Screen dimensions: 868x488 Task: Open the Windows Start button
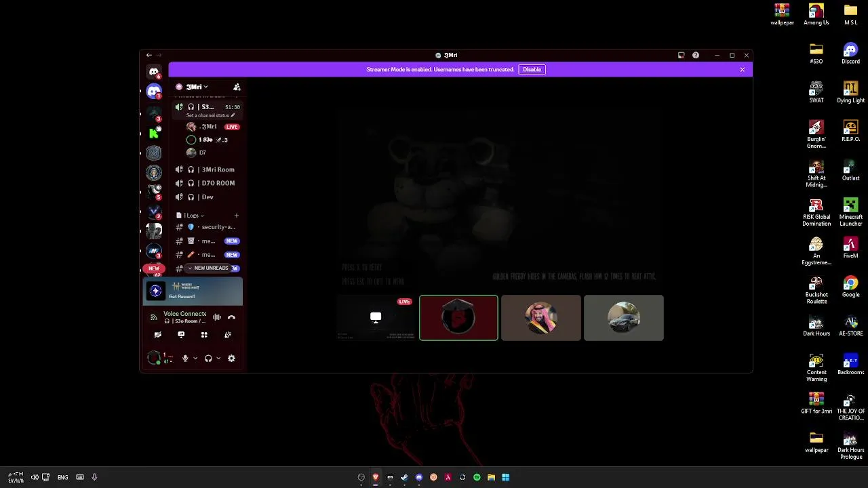(x=505, y=477)
